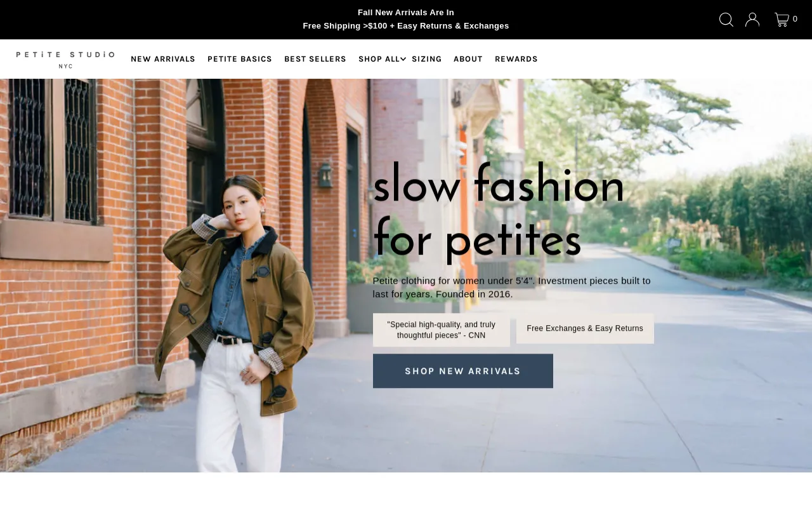812x508 pixels.
Task: Navigate to the Sizing page
Action: [x=426, y=59]
